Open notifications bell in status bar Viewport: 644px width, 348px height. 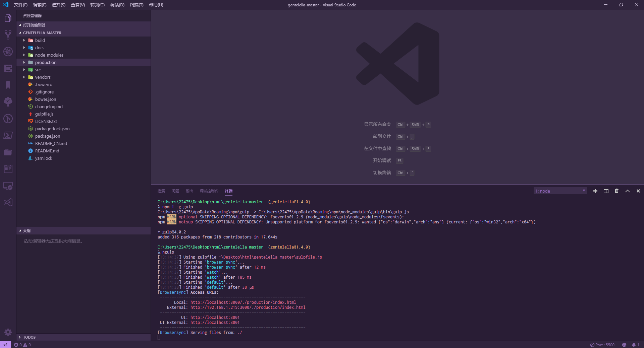pyautogui.click(x=636, y=345)
